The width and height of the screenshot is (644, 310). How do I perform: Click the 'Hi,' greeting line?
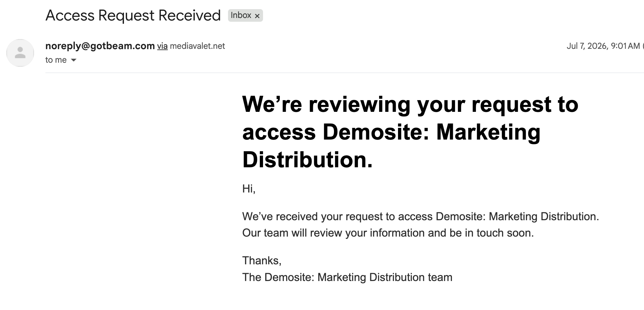[249, 188]
